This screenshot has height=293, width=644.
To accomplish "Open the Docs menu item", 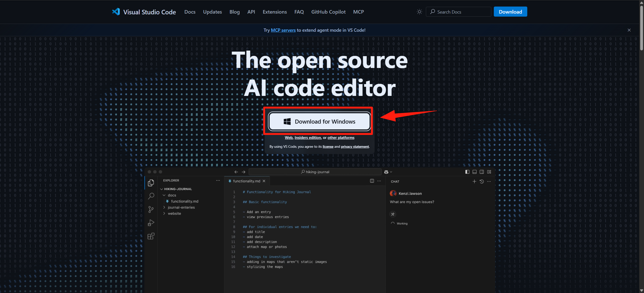I will (190, 12).
